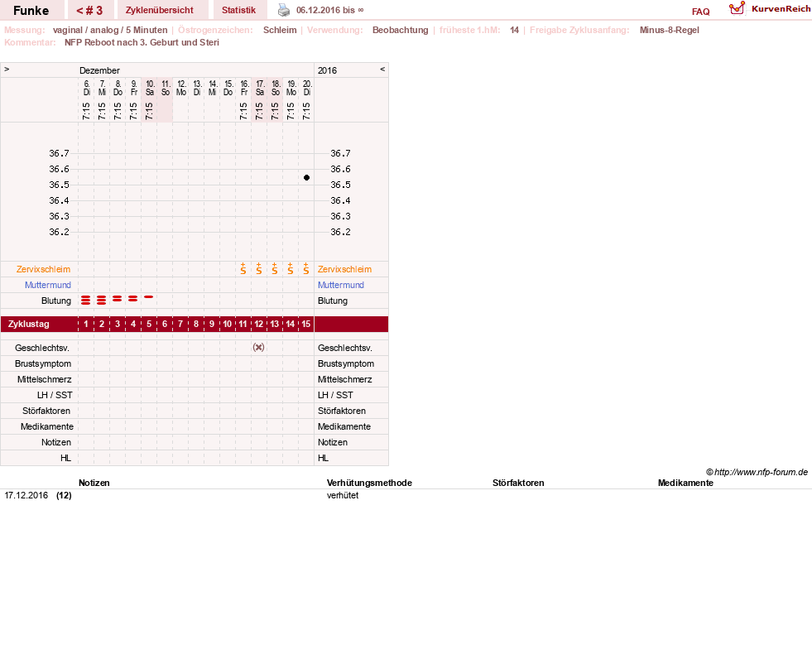The height and width of the screenshot is (664, 812).
Task: Click bleeding marker on cycle day 4
Action: (133, 299)
